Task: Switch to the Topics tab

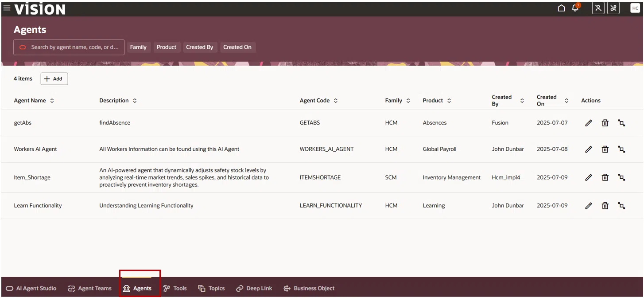Action: tap(211, 288)
